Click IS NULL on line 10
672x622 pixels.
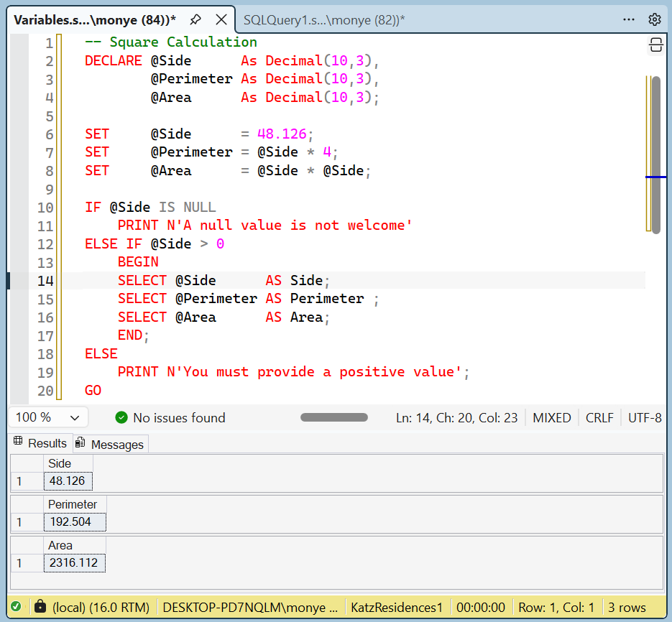[x=188, y=208]
